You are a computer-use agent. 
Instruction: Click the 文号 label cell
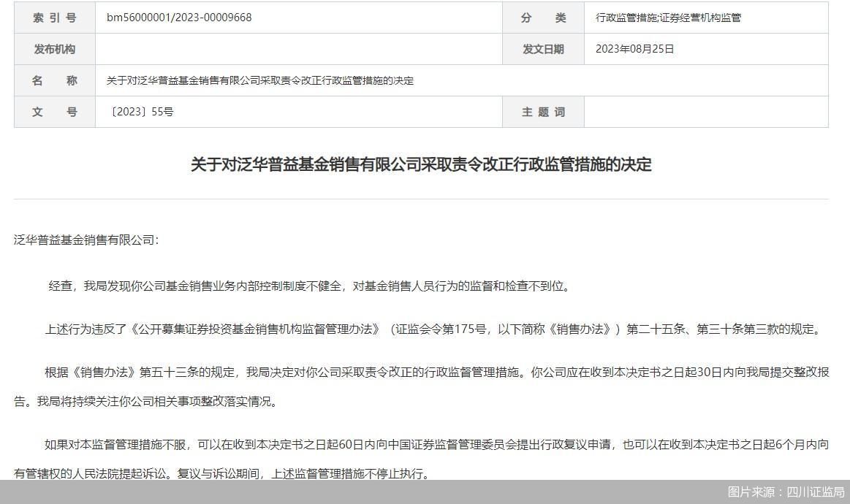point(54,112)
